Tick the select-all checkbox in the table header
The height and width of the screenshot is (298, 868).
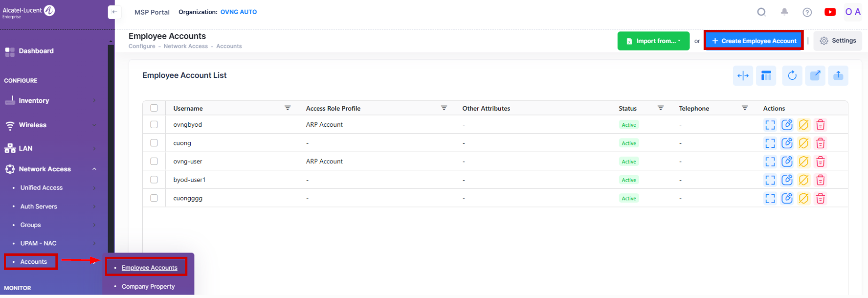154,108
